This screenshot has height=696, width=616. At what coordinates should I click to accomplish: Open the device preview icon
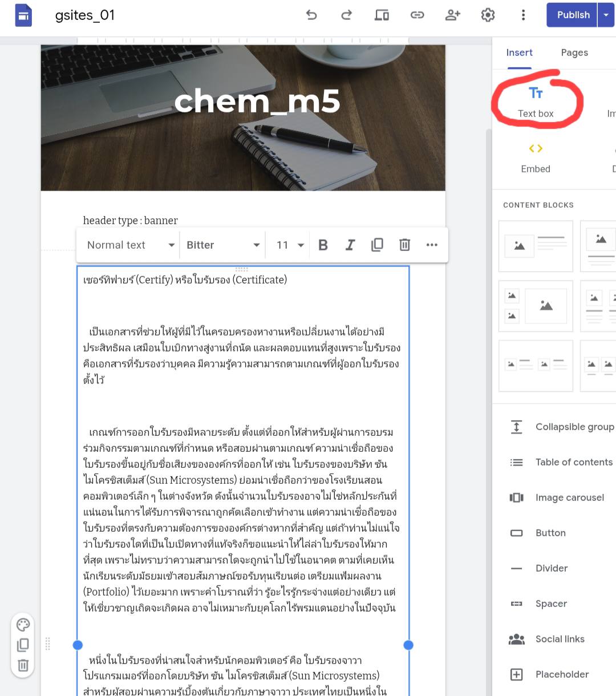[382, 15]
